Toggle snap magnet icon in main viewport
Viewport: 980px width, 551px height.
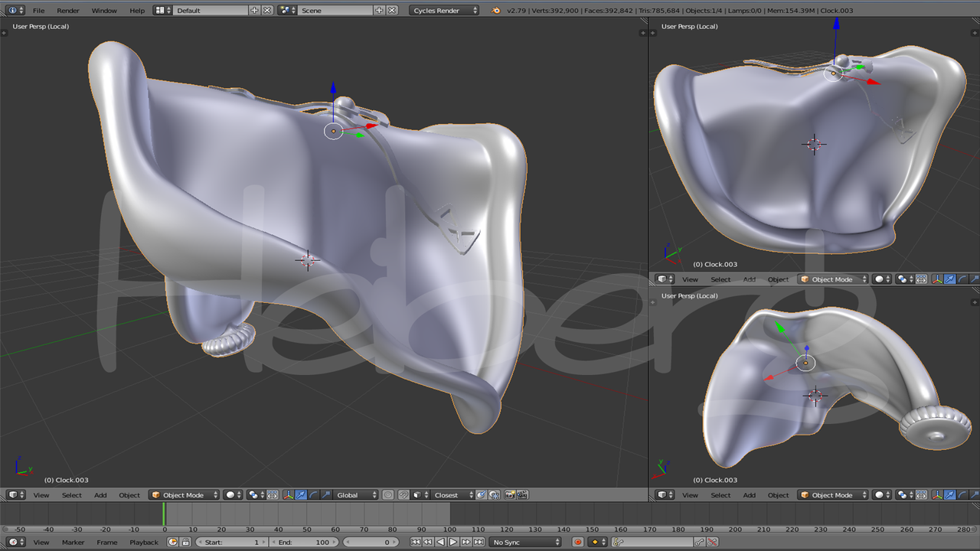tap(403, 495)
